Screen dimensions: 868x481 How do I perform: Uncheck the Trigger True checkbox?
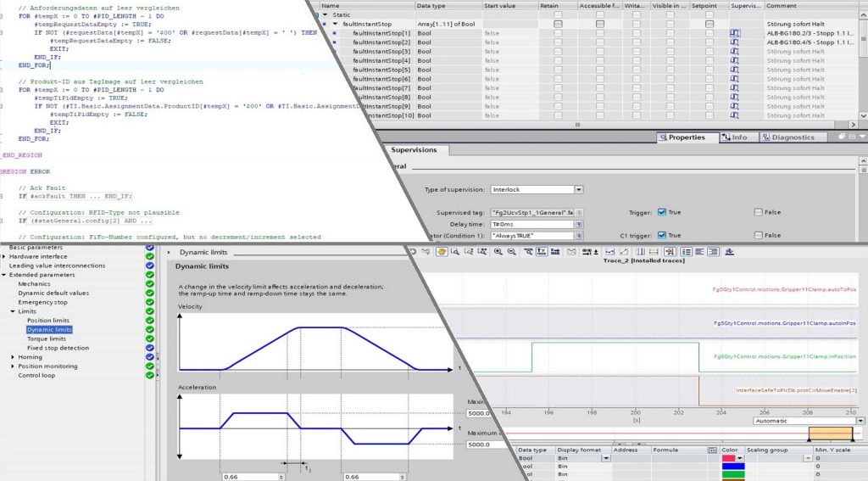[x=661, y=212]
